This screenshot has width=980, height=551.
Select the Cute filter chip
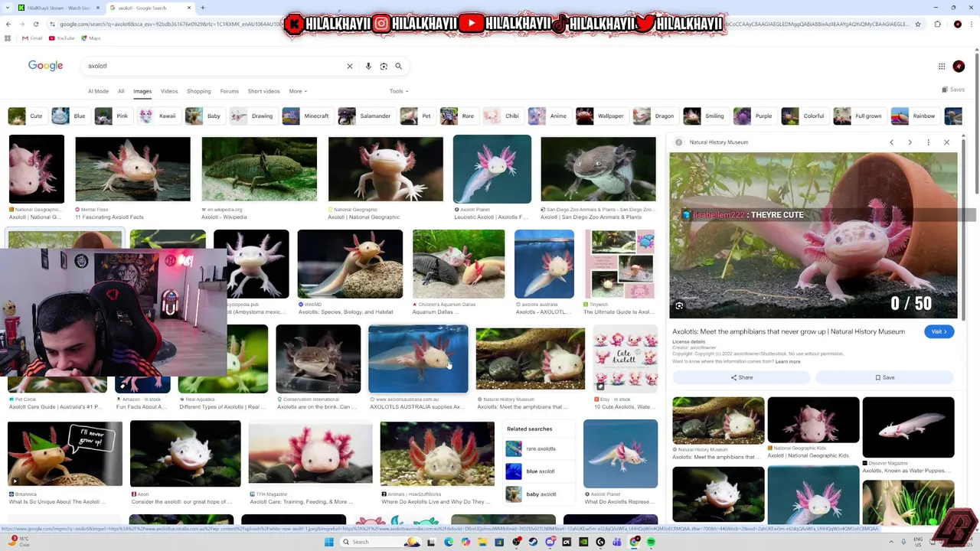pyautogui.click(x=26, y=116)
